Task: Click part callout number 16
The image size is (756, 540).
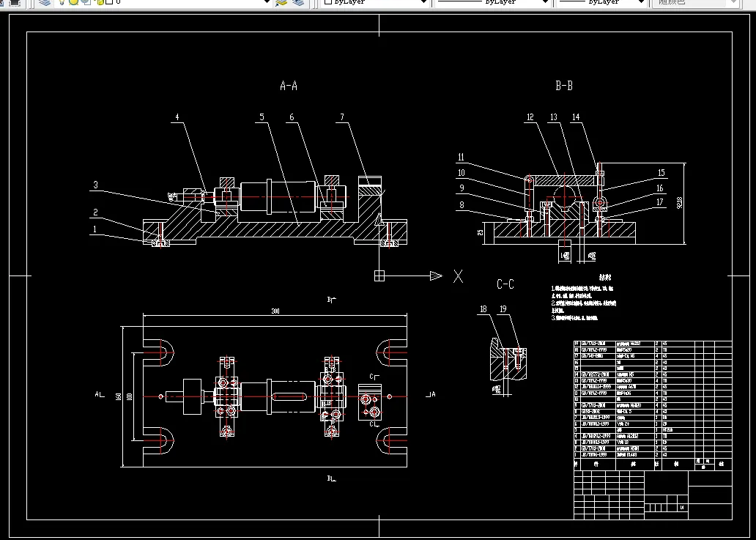Action: pos(659,188)
